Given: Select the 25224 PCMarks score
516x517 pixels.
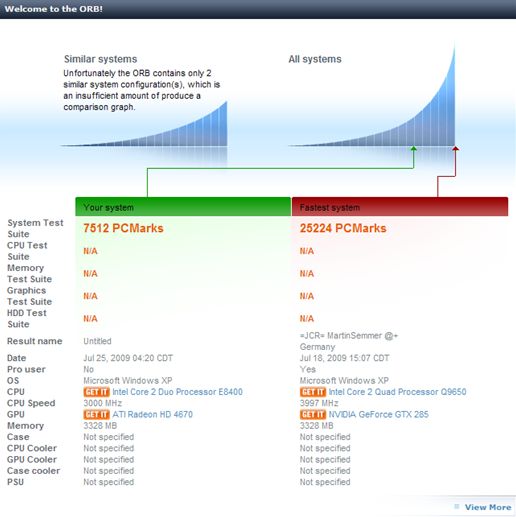Looking at the screenshot, I should click(343, 228).
